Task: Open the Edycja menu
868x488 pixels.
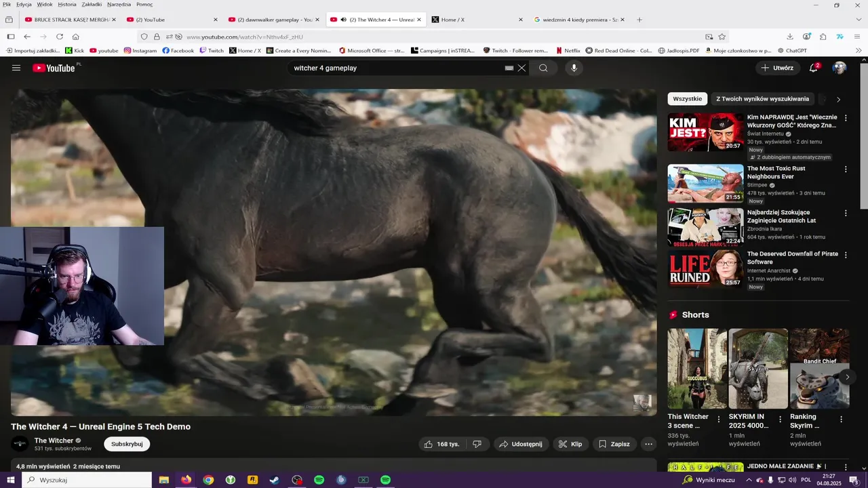Action: click(x=24, y=4)
